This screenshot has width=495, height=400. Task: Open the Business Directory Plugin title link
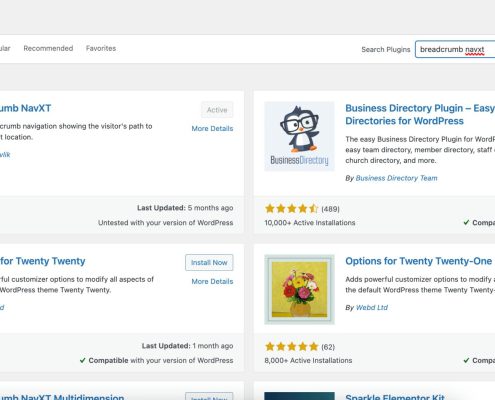[x=420, y=114]
